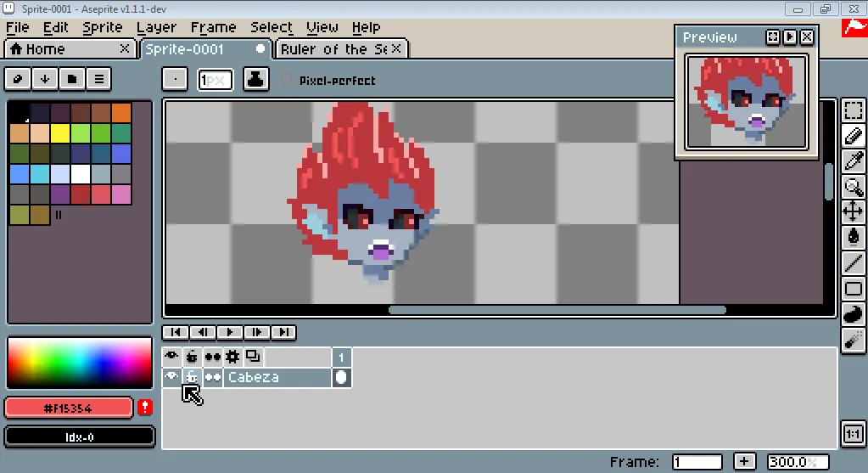This screenshot has height=473, width=868.
Task: Go to the last frame
Action: coord(283,332)
